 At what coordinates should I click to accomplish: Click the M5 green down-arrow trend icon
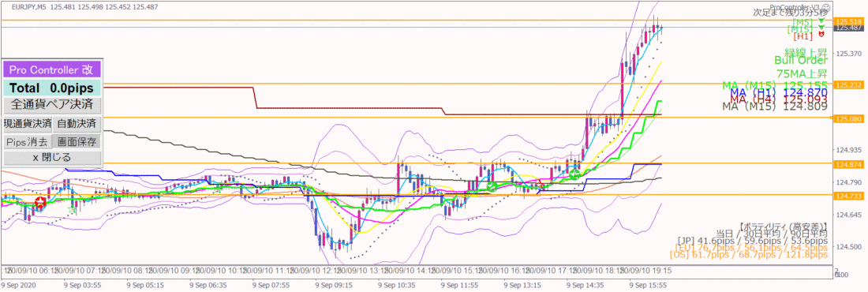click(821, 21)
